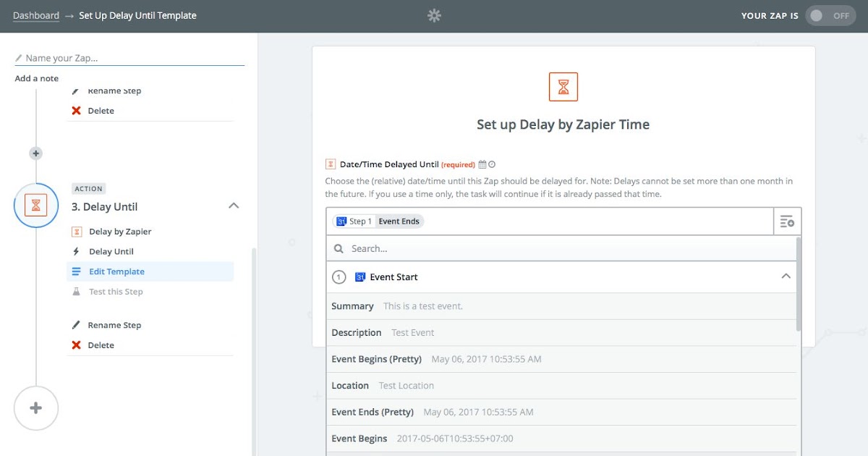Delete the previous step above the plus connector
Screen dimensions: 868x456
coord(101,111)
